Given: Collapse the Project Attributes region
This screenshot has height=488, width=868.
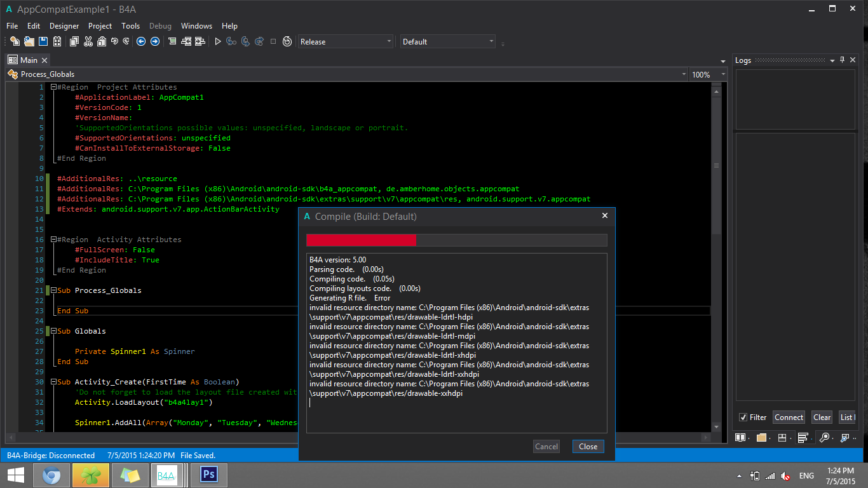Looking at the screenshot, I should [53, 87].
